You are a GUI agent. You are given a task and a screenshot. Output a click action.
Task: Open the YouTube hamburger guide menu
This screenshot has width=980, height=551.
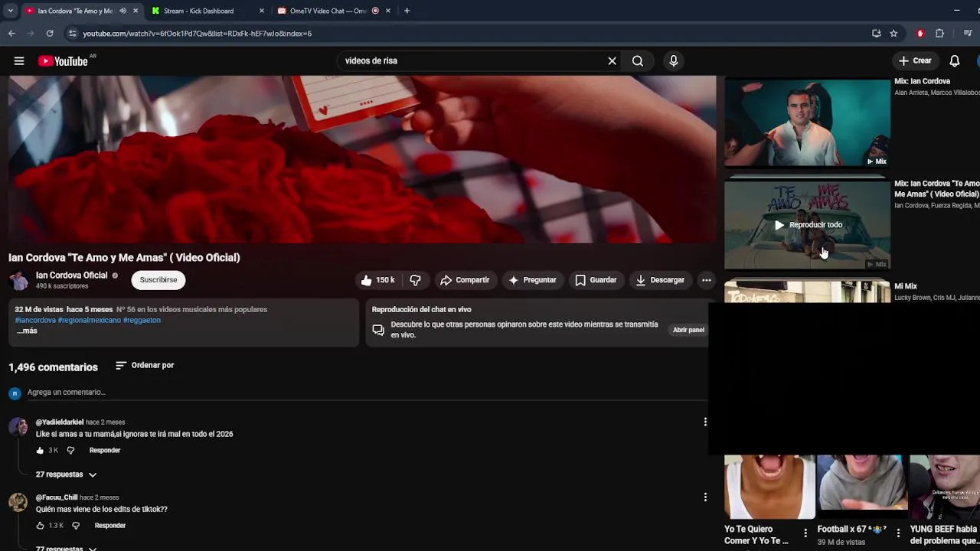pos(19,61)
